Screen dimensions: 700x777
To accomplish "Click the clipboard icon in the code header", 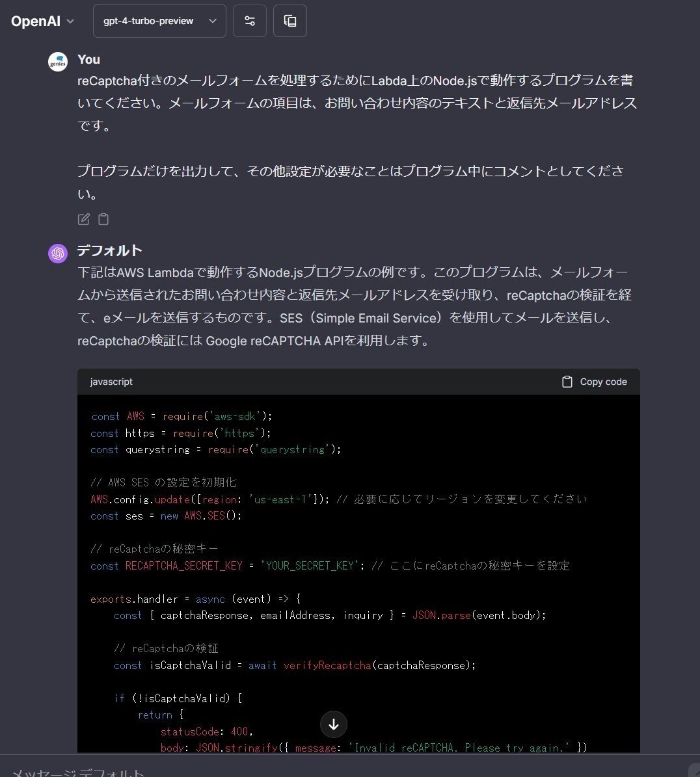I will click(x=567, y=382).
